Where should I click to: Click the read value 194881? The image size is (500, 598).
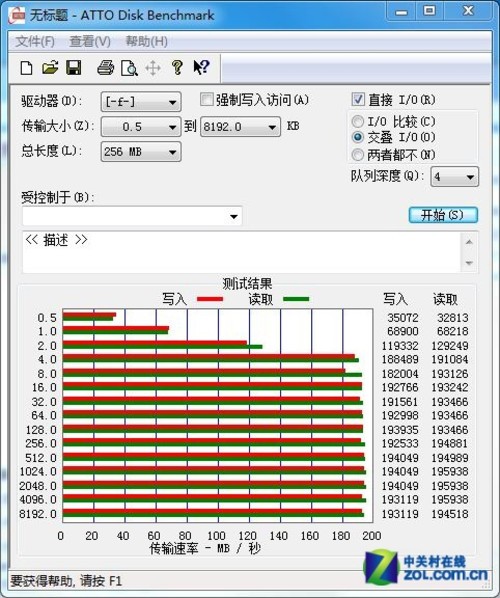click(450, 443)
